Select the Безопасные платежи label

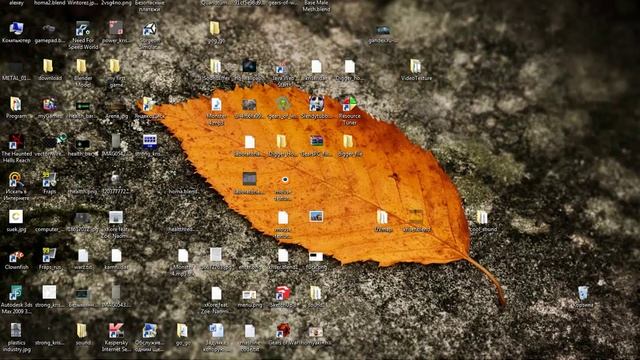pos(149,5)
